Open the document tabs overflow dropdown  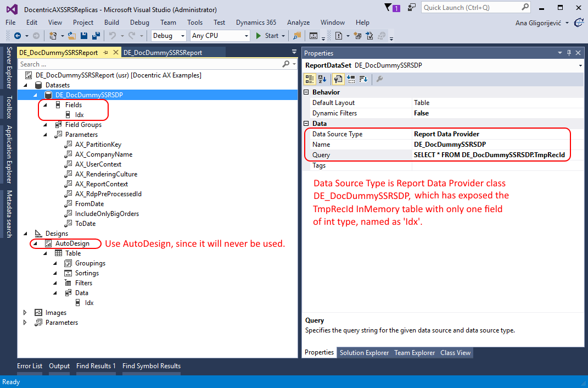click(x=294, y=52)
